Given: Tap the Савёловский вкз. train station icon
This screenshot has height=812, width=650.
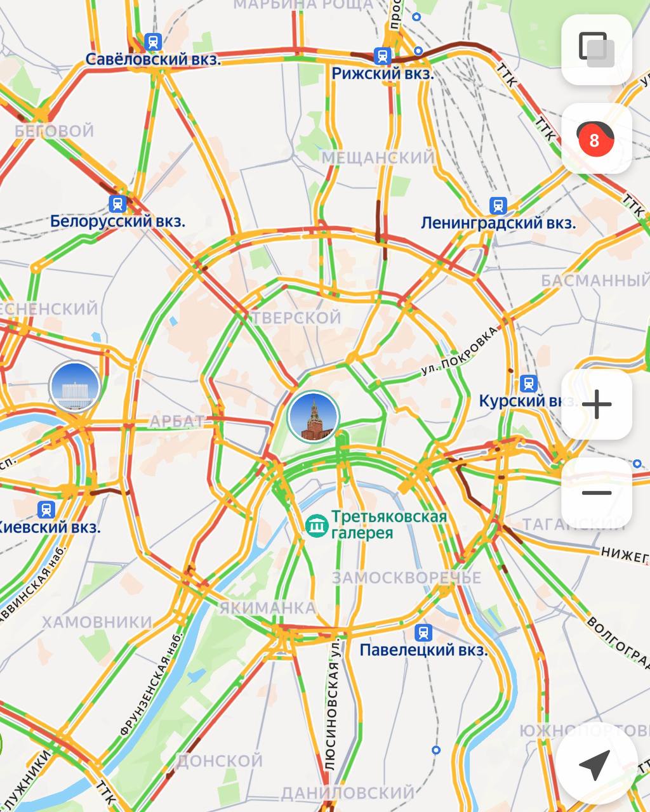Looking at the screenshot, I should click(152, 42).
